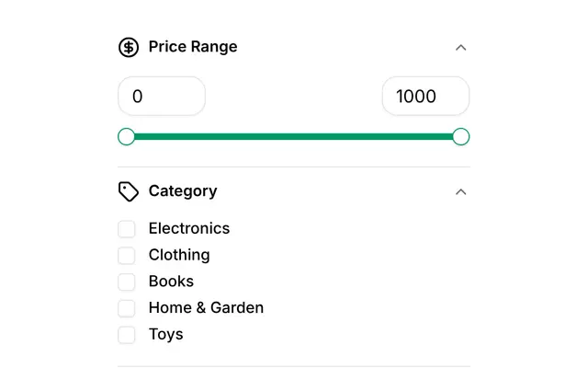588x368 pixels.
Task: Check the Toys checkbox
Action: click(127, 335)
